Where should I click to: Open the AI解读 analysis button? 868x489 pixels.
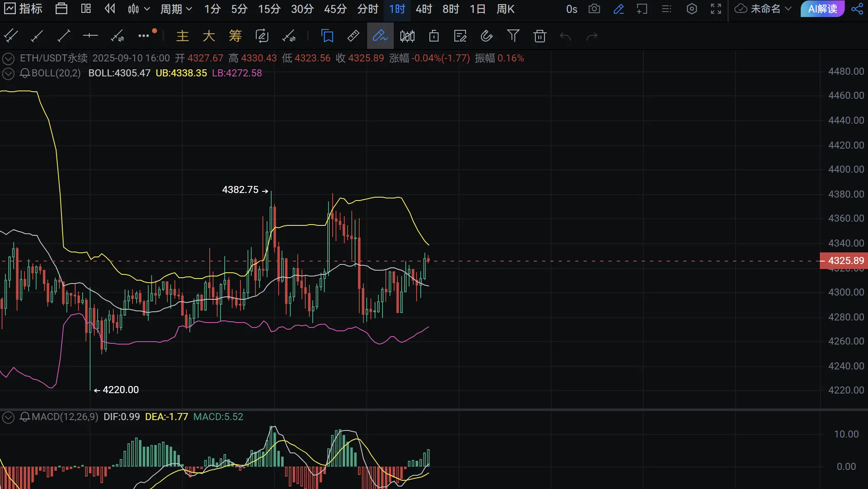[822, 9]
